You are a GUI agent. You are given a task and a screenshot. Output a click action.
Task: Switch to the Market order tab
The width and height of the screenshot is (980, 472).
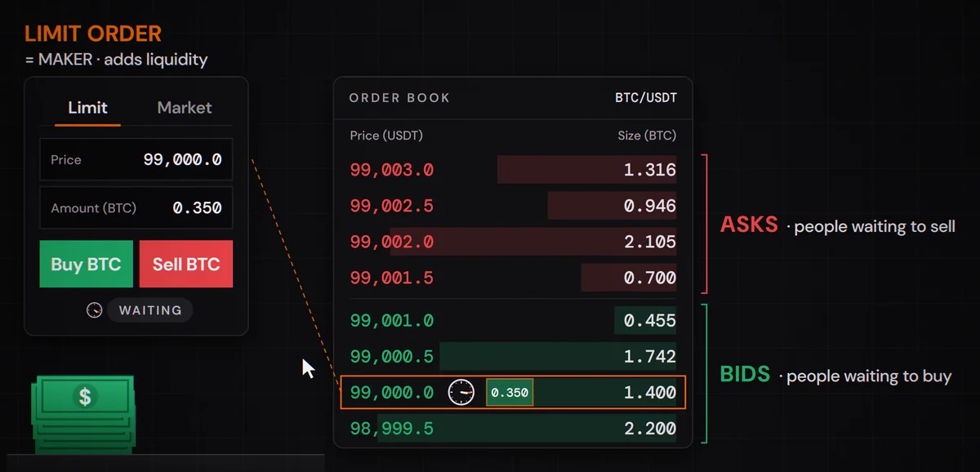pyautogui.click(x=185, y=107)
